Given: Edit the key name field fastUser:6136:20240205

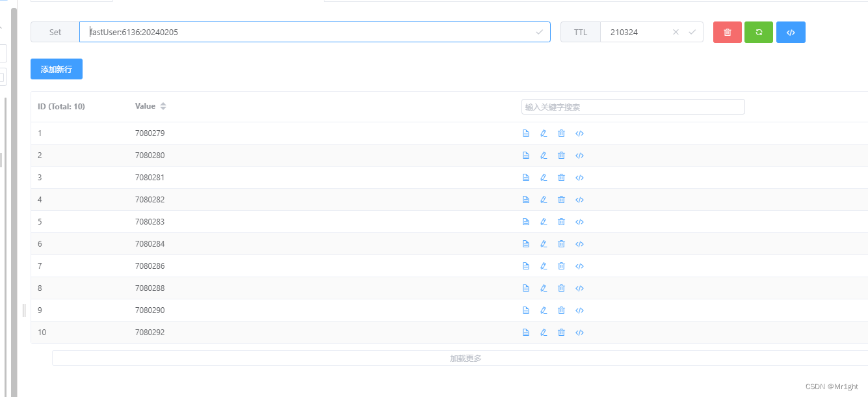Looking at the screenshot, I should coord(315,32).
